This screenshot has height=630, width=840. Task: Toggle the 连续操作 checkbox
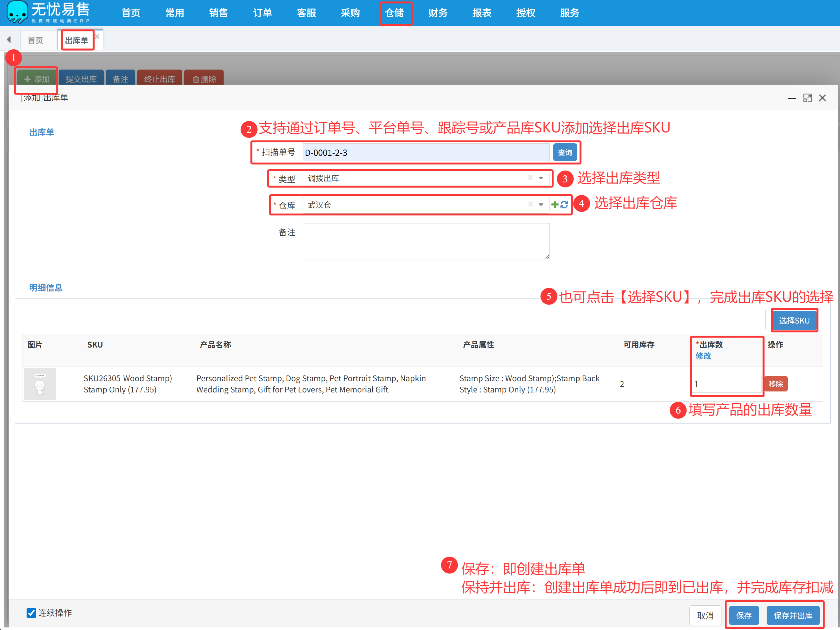point(31,612)
